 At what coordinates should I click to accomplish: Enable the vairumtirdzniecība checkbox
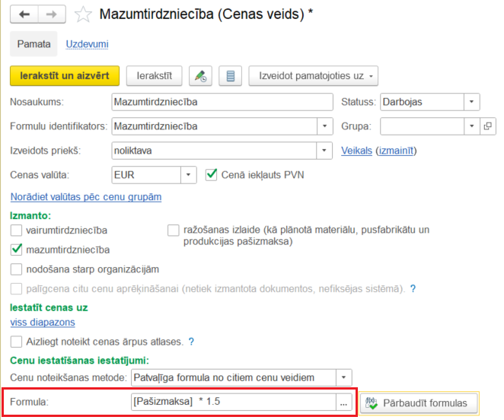click(17, 230)
